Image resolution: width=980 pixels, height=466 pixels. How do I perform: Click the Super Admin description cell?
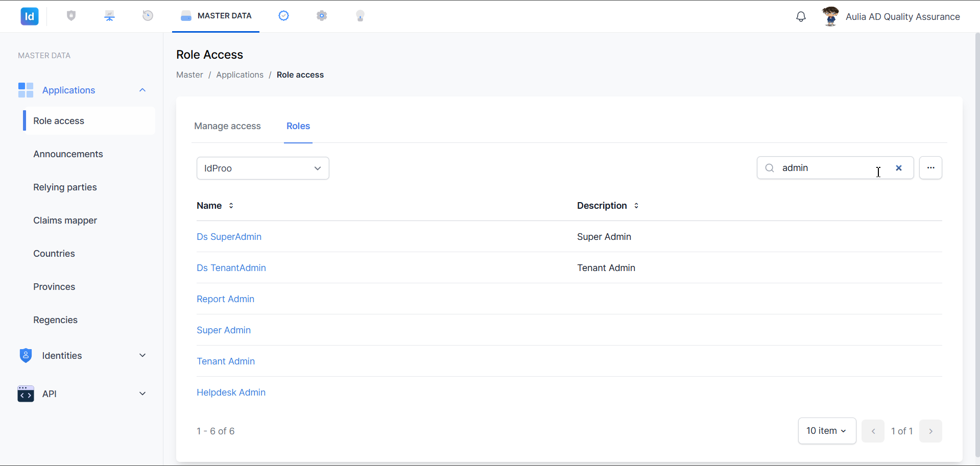pos(604,237)
